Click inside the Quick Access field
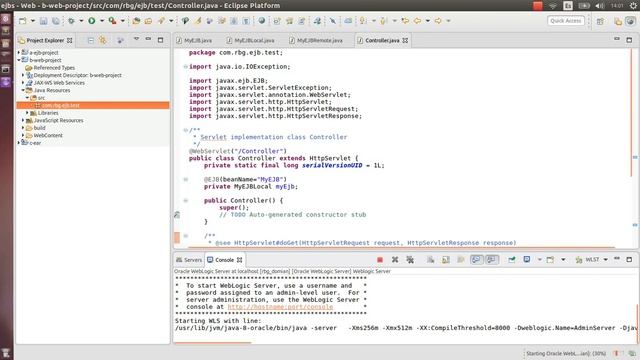This screenshot has height=360, width=640. point(566,21)
